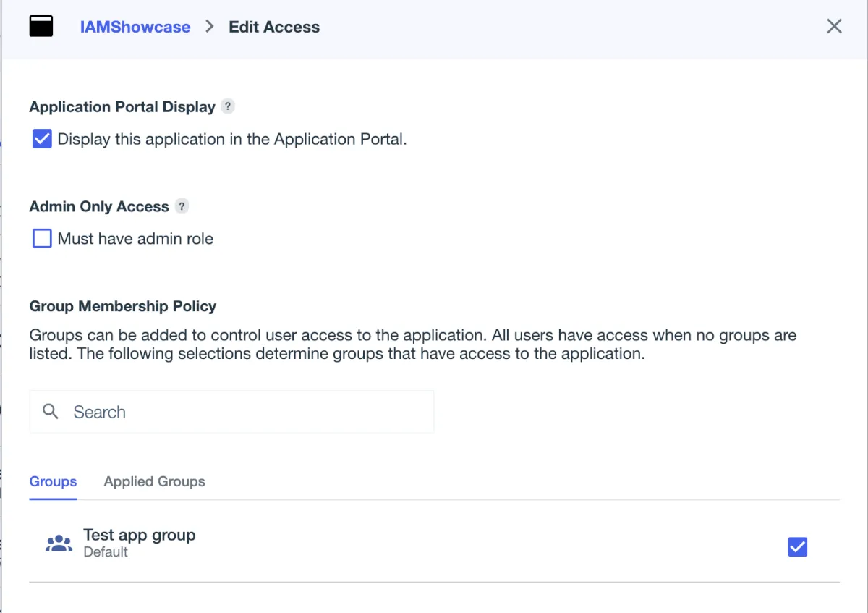Click the Test app group name
868x613 pixels.
[140, 535]
